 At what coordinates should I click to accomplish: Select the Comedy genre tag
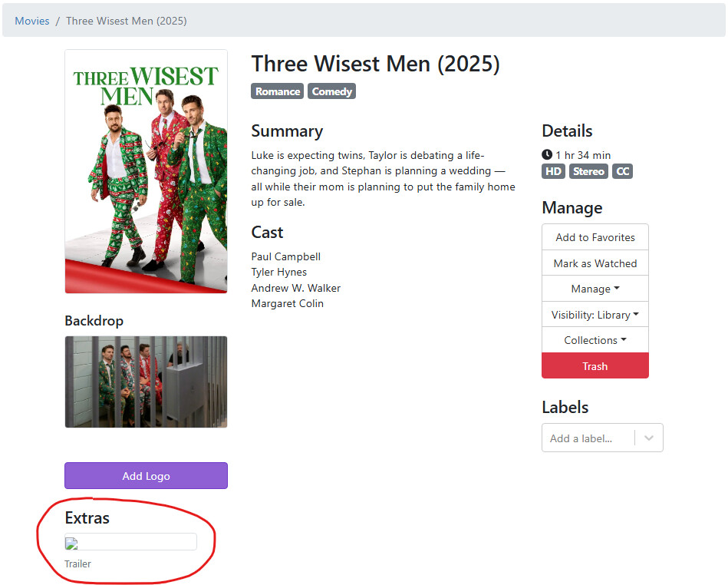[x=331, y=91]
